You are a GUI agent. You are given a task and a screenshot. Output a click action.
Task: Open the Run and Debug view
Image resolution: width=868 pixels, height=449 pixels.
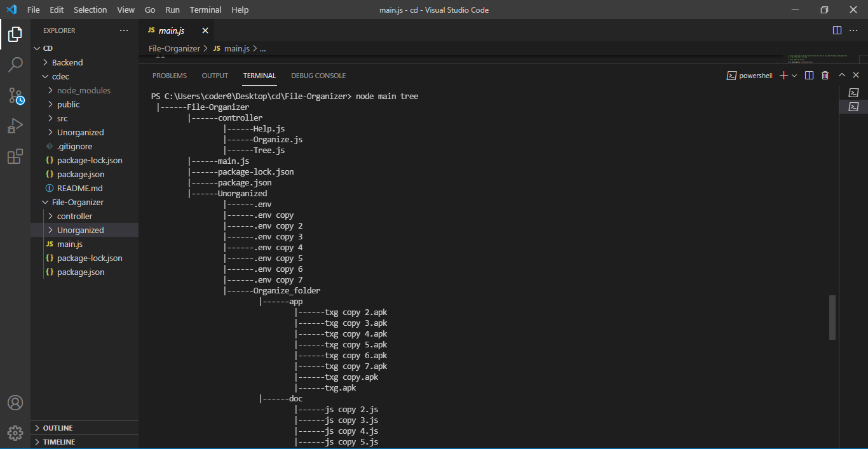click(15, 126)
